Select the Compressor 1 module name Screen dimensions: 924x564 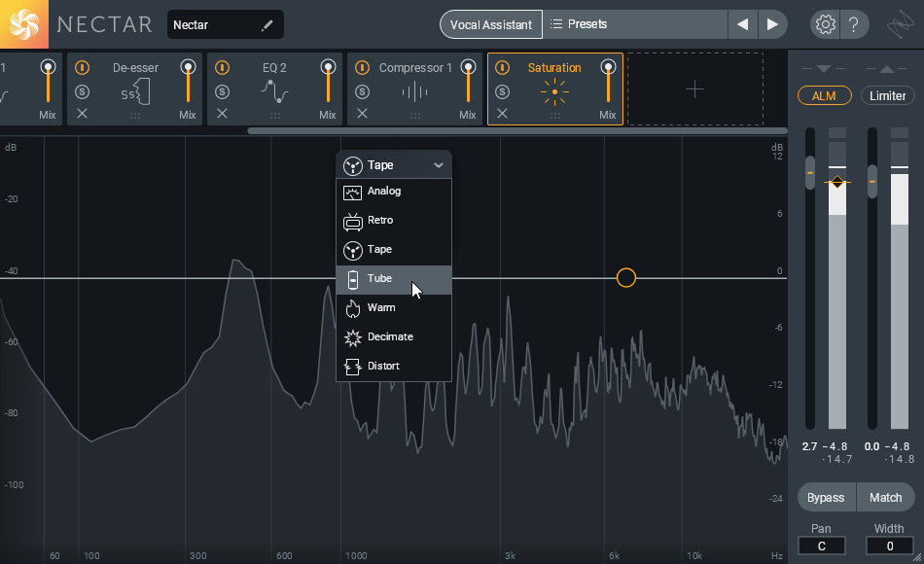point(415,68)
